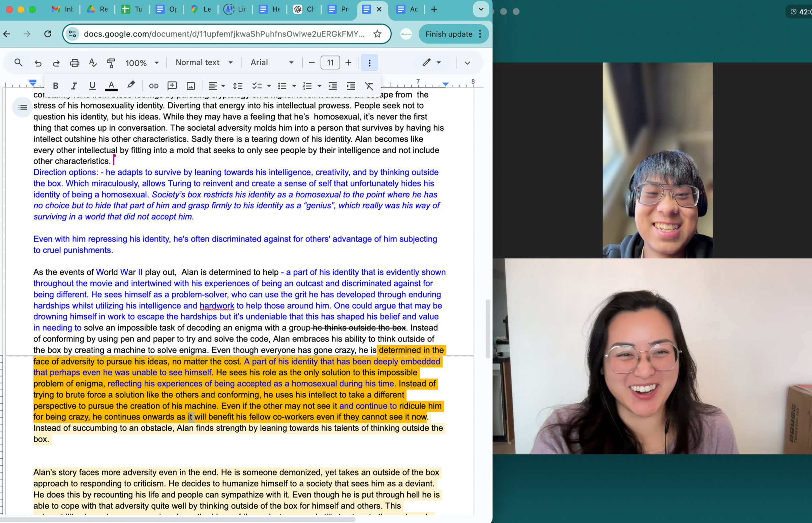Clear text formatting
The width and height of the screenshot is (812, 523).
(x=369, y=86)
